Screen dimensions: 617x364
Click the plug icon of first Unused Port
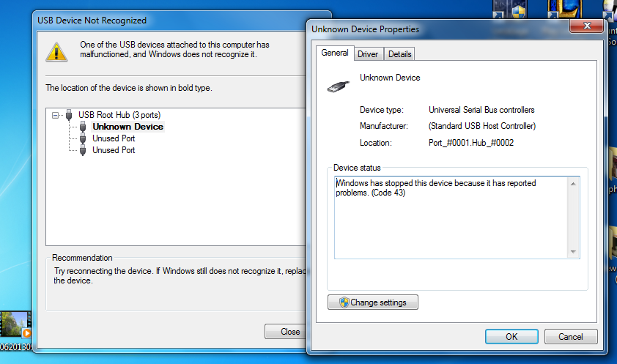[x=83, y=138]
